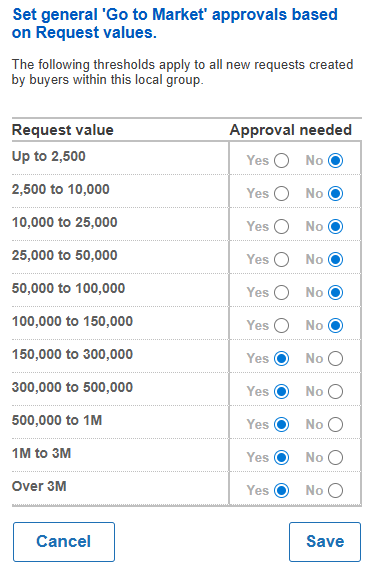The height and width of the screenshot is (573, 390).
Task: Choose No for 500,000 to 1M
Action: [x=335, y=425]
